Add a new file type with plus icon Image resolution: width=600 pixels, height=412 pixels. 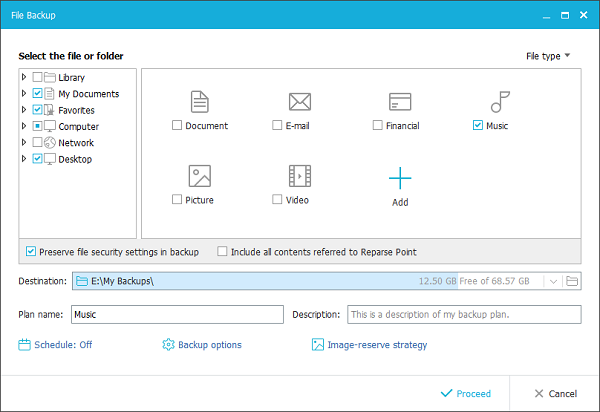(400, 178)
